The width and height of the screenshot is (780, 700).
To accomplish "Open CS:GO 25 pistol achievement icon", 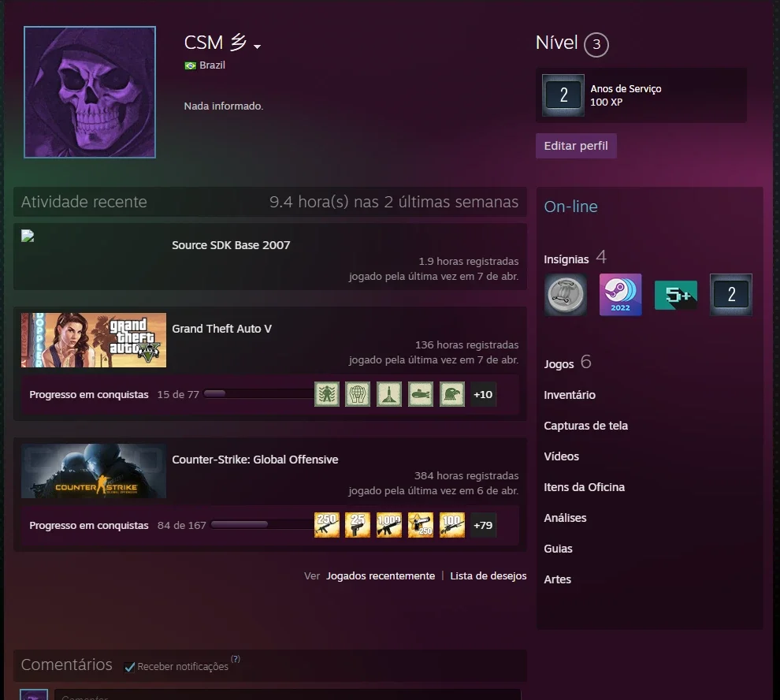I will click(358, 525).
